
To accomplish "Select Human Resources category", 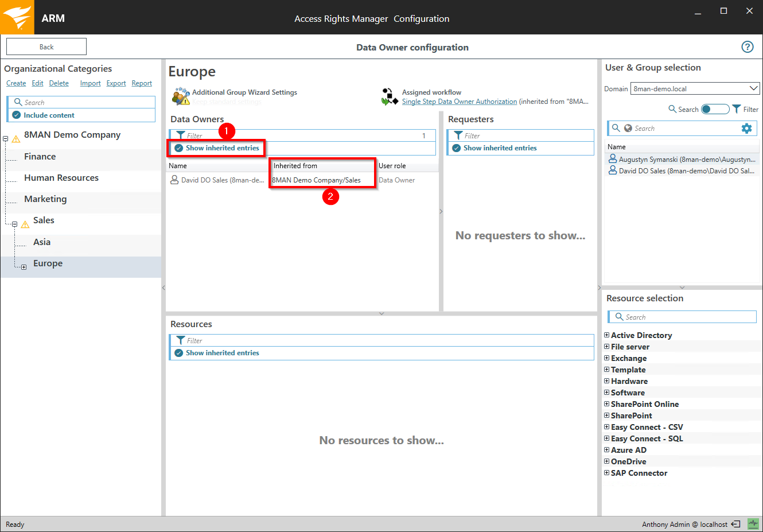I will point(61,178).
